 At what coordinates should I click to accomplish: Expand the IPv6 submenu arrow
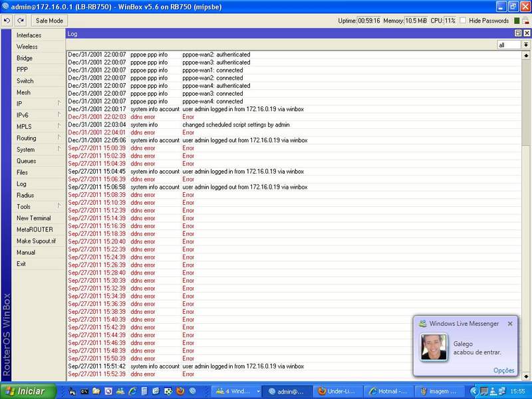pyautogui.click(x=59, y=114)
